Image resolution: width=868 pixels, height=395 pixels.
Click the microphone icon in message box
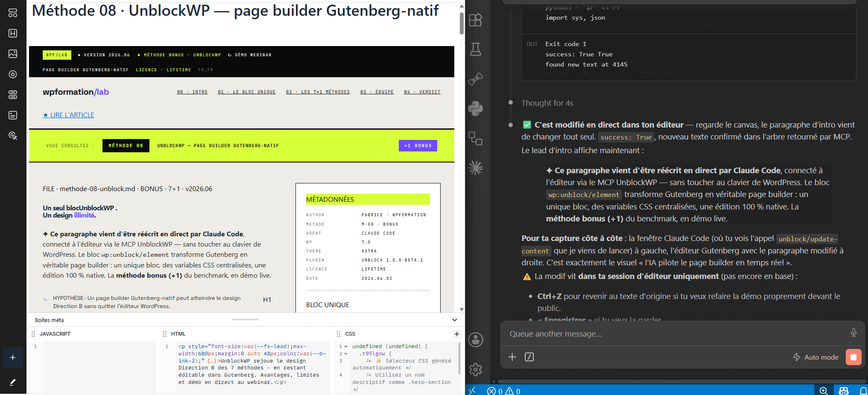[853, 333]
